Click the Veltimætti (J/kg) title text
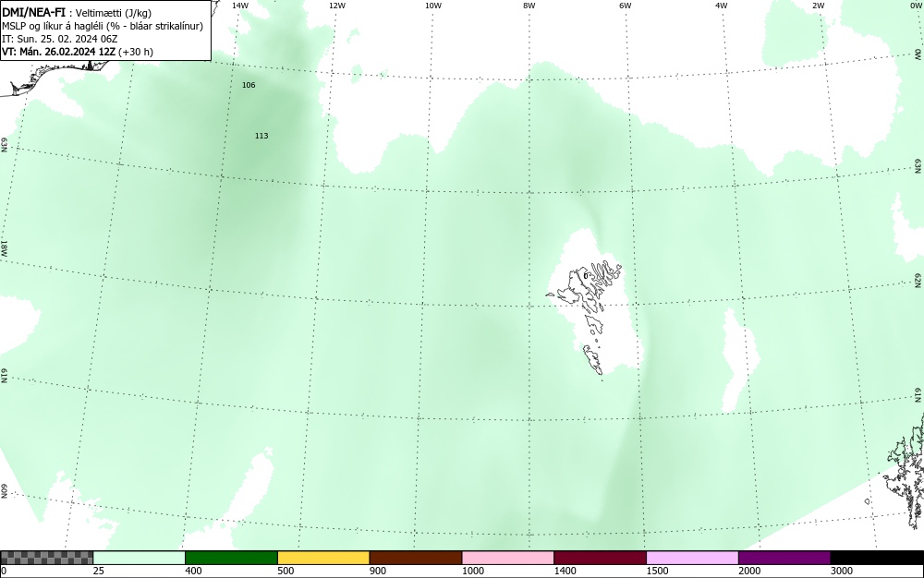The height and width of the screenshot is (578, 924). pyautogui.click(x=113, y=13)
